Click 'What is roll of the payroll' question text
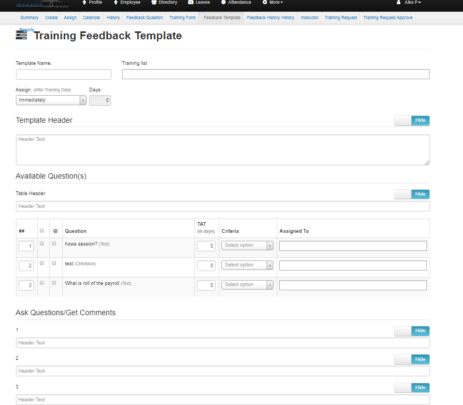463x405 pixels. 92,283
